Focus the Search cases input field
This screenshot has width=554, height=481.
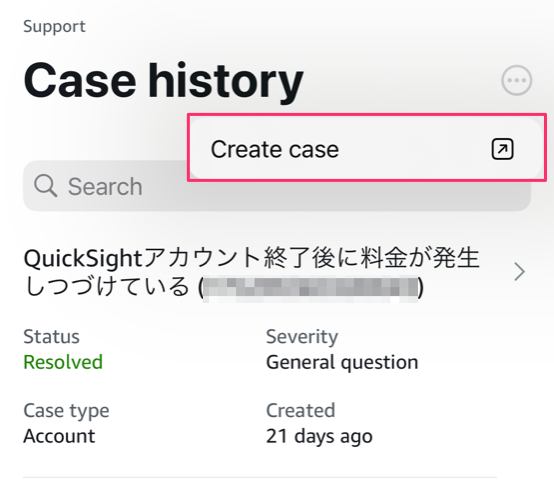277,186
